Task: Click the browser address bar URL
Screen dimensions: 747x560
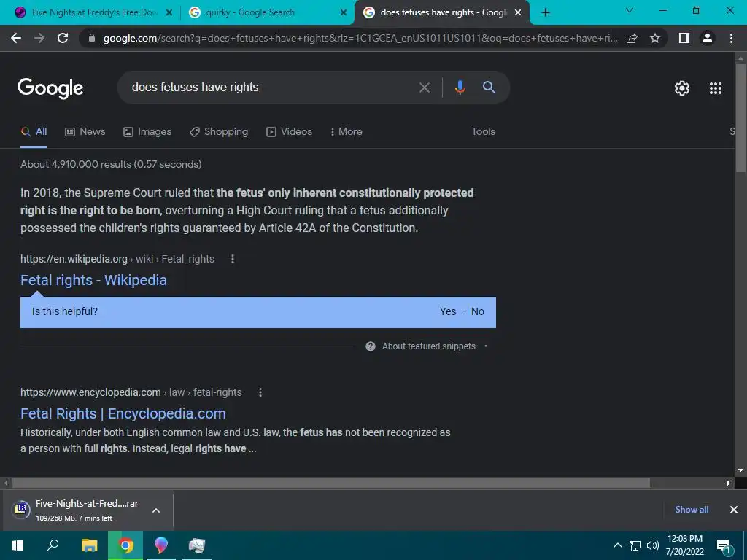Action: point(360,38)
